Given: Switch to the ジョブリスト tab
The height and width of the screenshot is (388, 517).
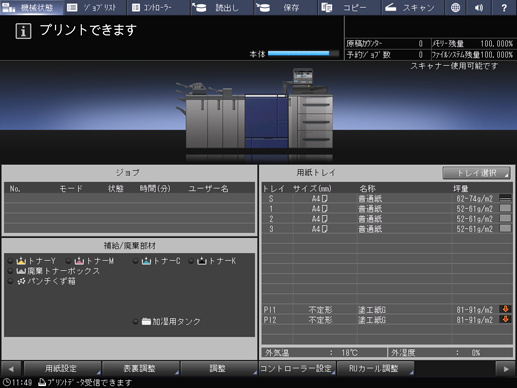Looking at the screenshot, I should [95, 7].
